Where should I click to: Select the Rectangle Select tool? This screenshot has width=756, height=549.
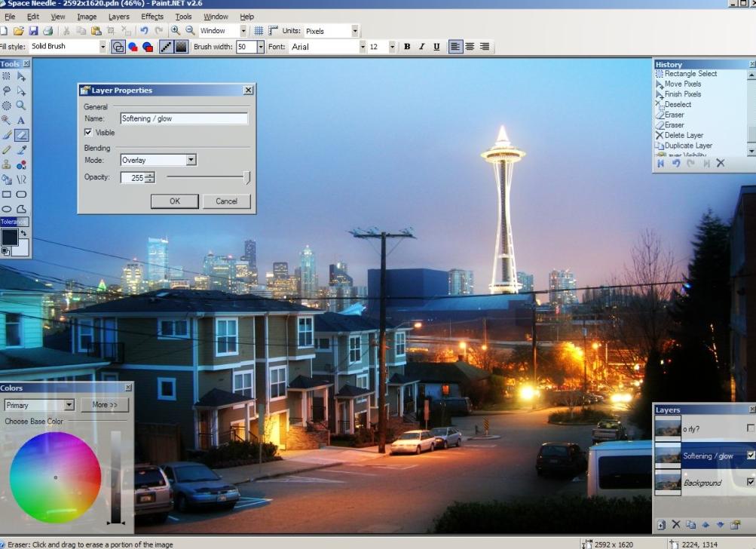(6, 76)
